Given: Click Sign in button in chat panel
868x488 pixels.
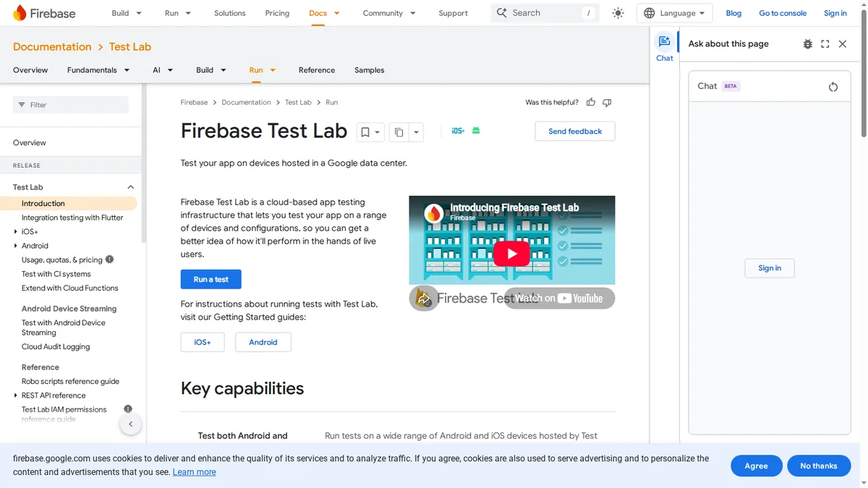Looking at the screenshot, I should point(770,268).
